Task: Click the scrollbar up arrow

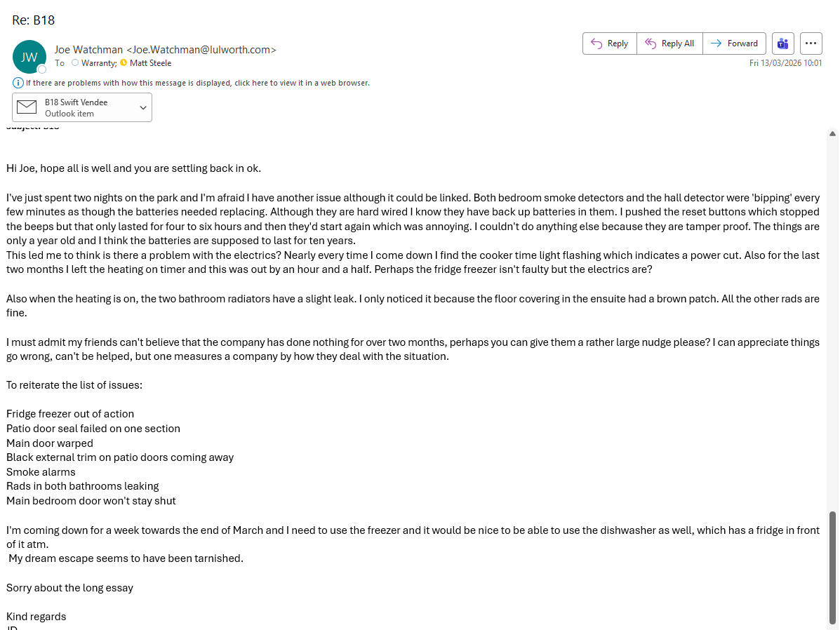Action: (x=832, y=133)
